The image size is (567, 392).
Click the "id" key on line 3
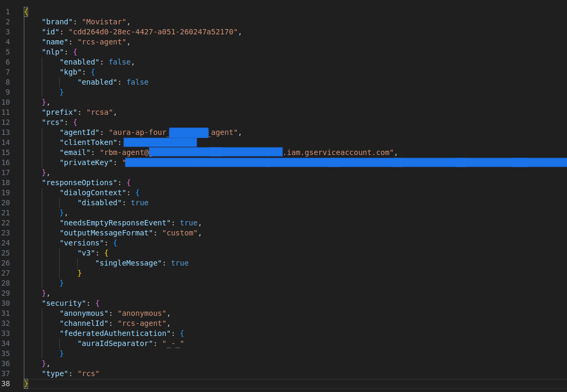(x=51, y=32)
